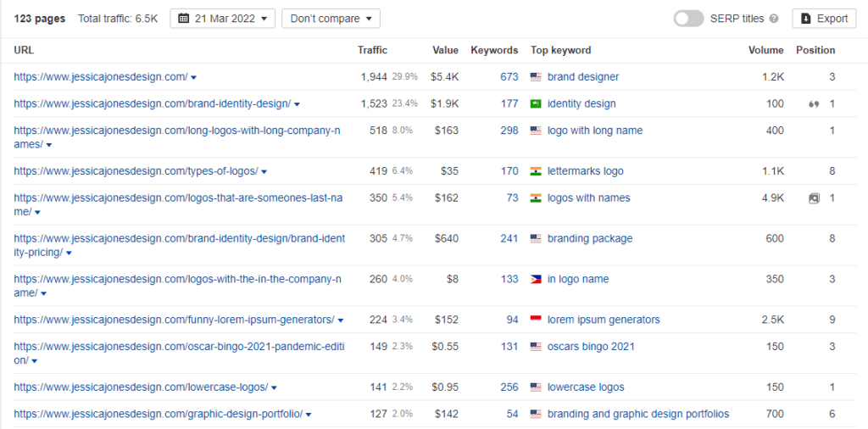Sort by Value column header
This screenshot has height=429, width=868.
[x=446, y=50]
